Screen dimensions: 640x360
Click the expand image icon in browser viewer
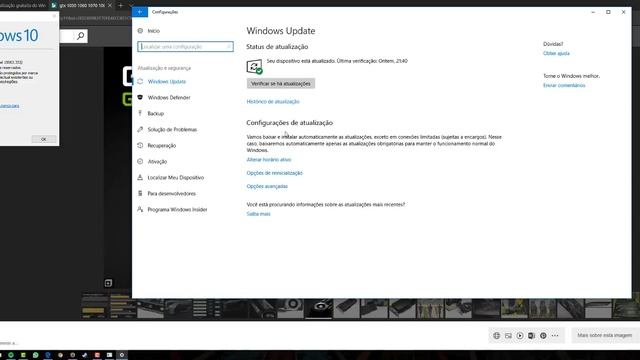(x=108, y=283)
